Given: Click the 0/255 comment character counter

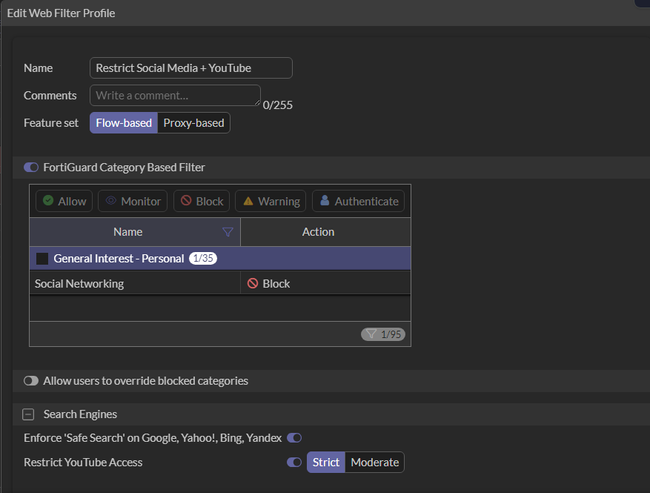Looking at the screenshot, I should click(278, 105).
